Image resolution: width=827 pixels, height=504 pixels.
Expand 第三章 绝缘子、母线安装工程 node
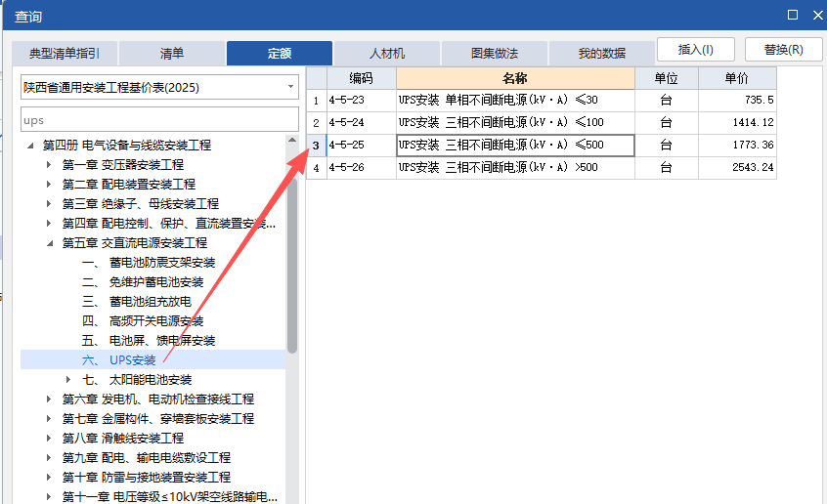click(x=49, y=203)
